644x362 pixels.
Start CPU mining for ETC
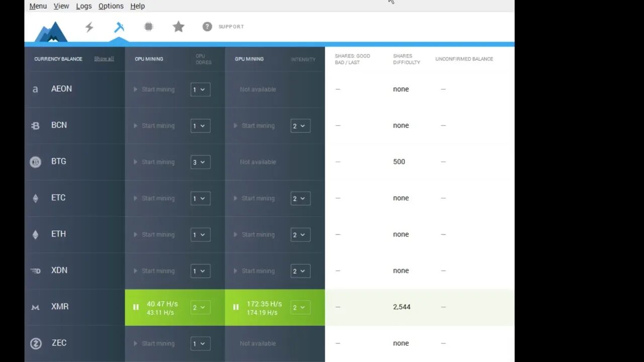pyautogui.click(x=154, y=198)
